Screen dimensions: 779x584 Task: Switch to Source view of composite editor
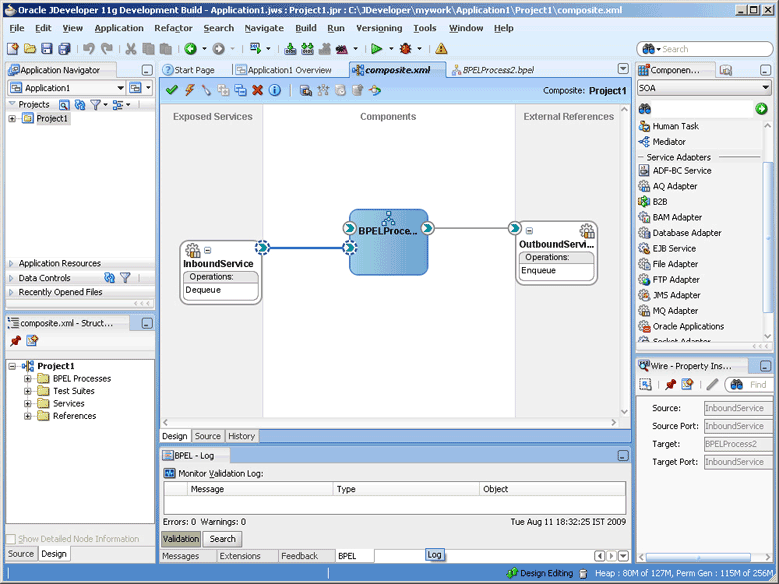click(208, 436)
